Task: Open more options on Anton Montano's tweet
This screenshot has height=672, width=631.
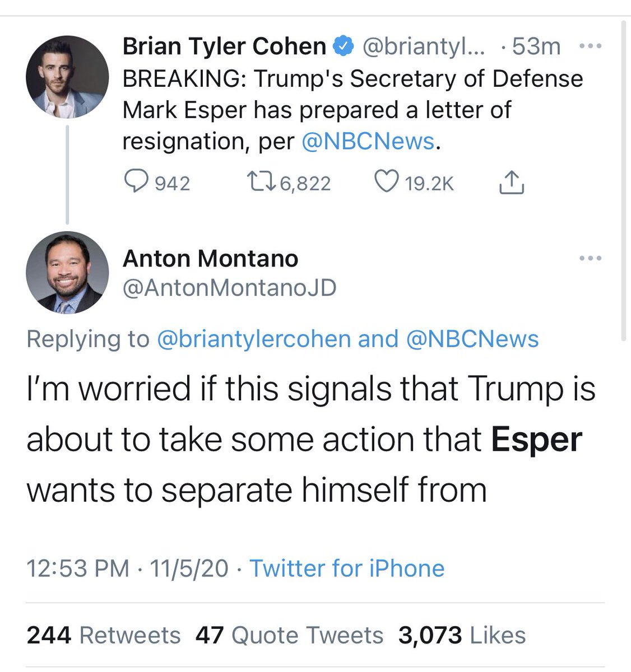Action: 590,258
